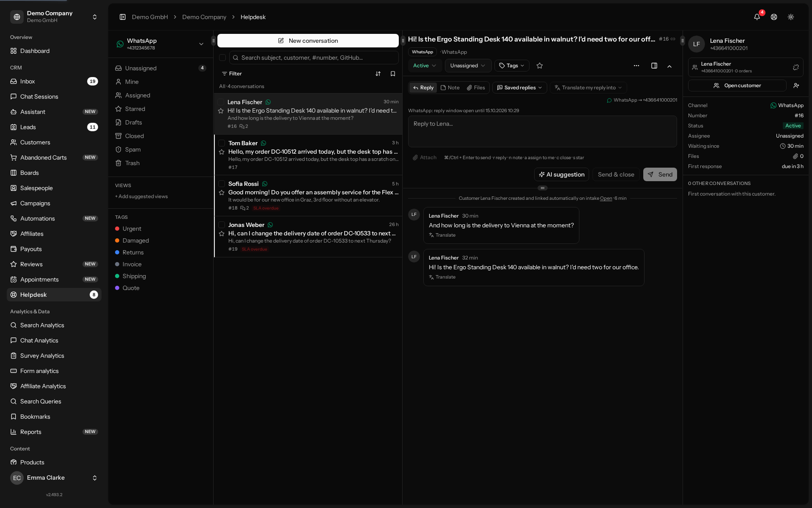The width and height of the screenshot is (812, 508).
Task: Open the Active status dropdown
Action: coord(425,66)
